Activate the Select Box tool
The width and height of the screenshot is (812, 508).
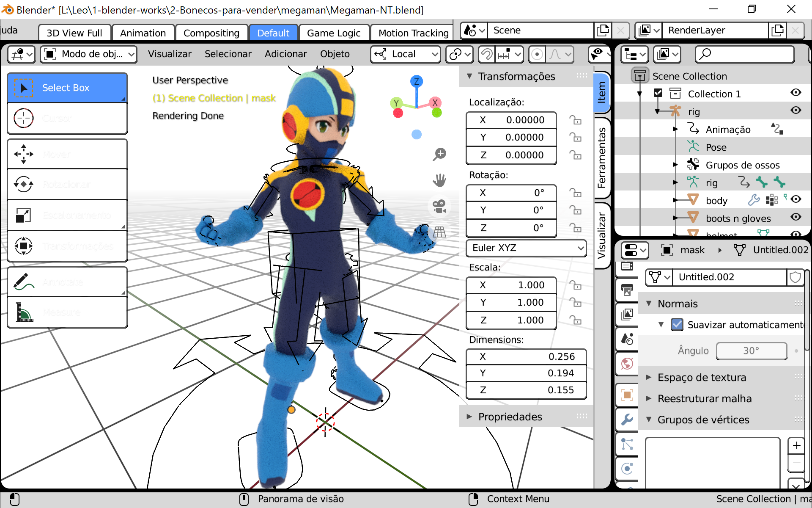[66, 88]
